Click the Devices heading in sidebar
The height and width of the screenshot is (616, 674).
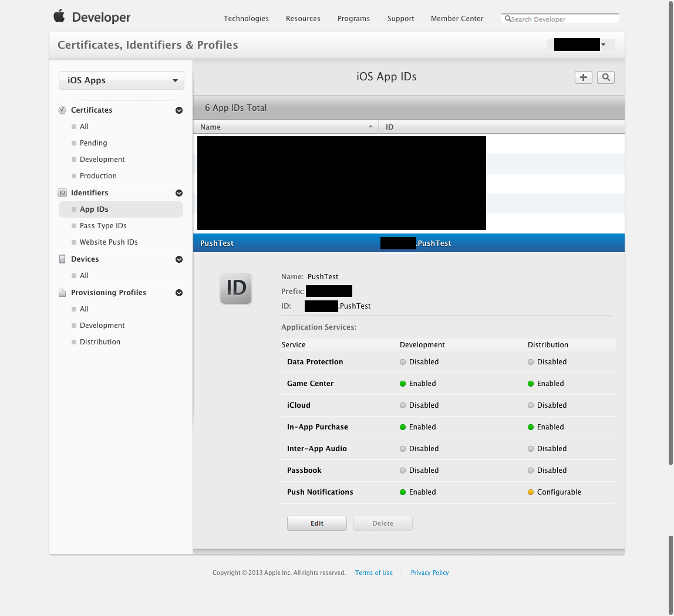(x=85, y=259)
